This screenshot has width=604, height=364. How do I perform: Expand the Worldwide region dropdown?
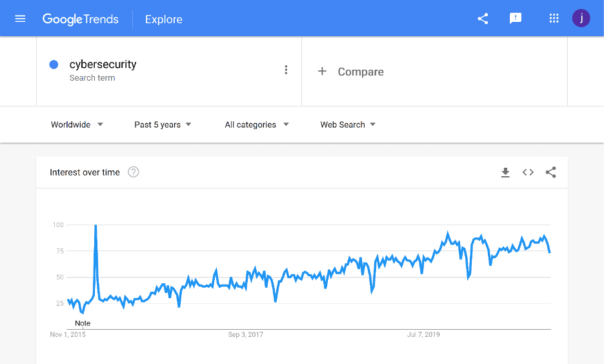point(77,125)
